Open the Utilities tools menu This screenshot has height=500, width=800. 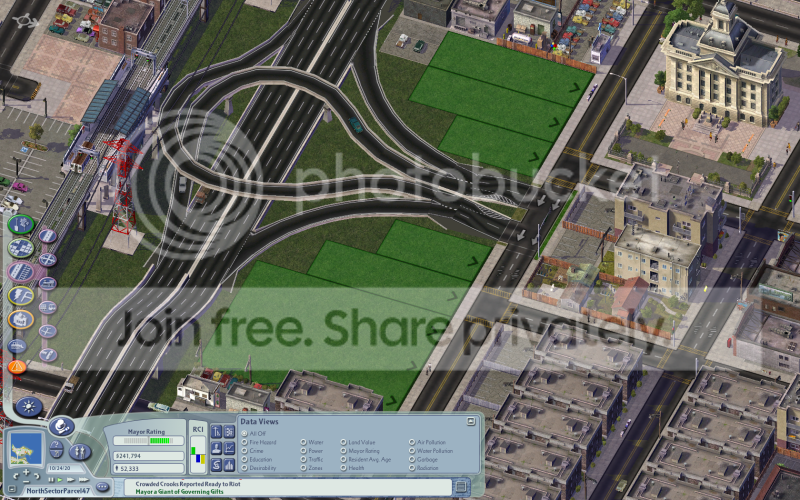(20, 295)
